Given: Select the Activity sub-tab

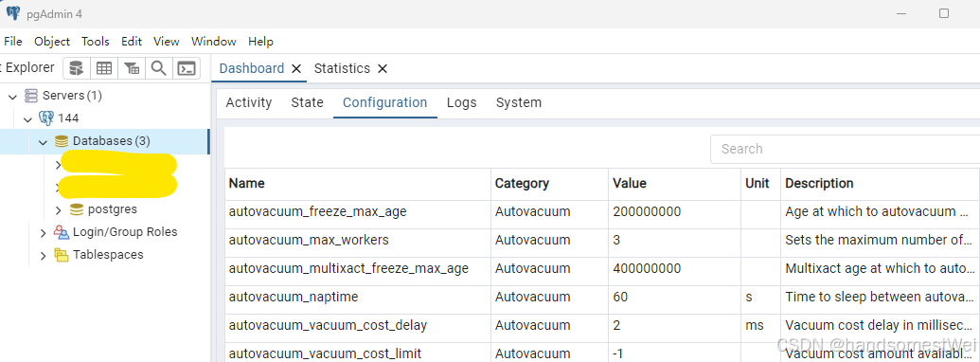Looking at the screenshot, I should [249, 102].
